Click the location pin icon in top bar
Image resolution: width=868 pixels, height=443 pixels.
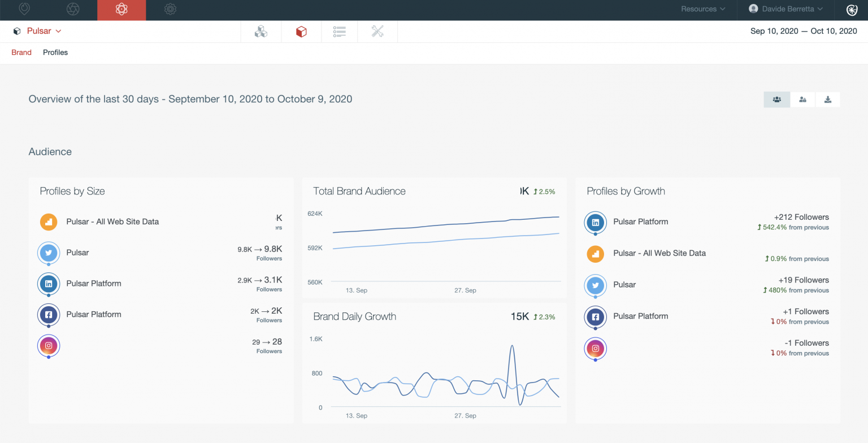(x=24, y=9)
